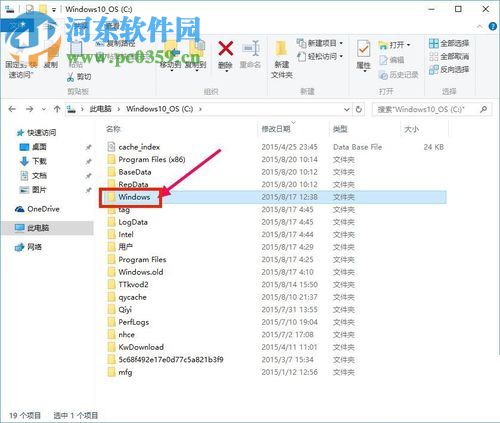Select all items with 全部选择
This screenshot has height=423, width=500.
449,43
